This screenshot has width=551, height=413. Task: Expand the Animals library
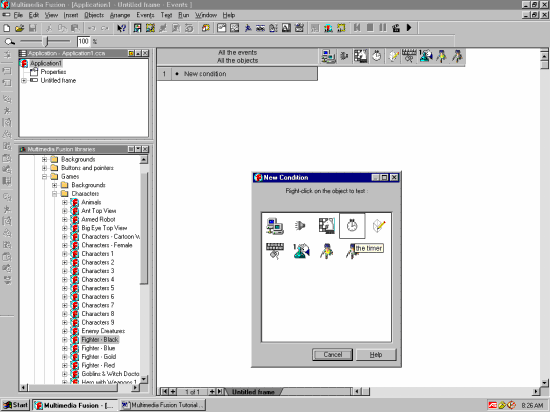click(65, 202)
